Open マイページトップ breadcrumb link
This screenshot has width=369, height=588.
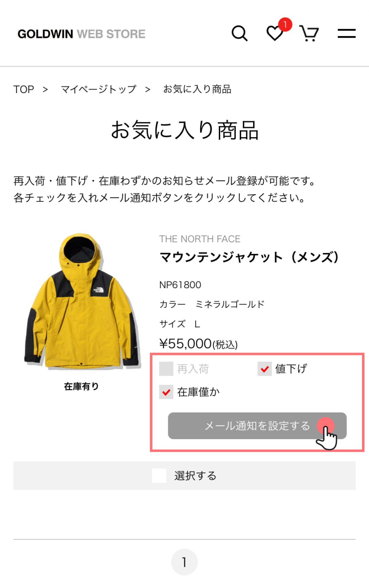pos(99,89)
